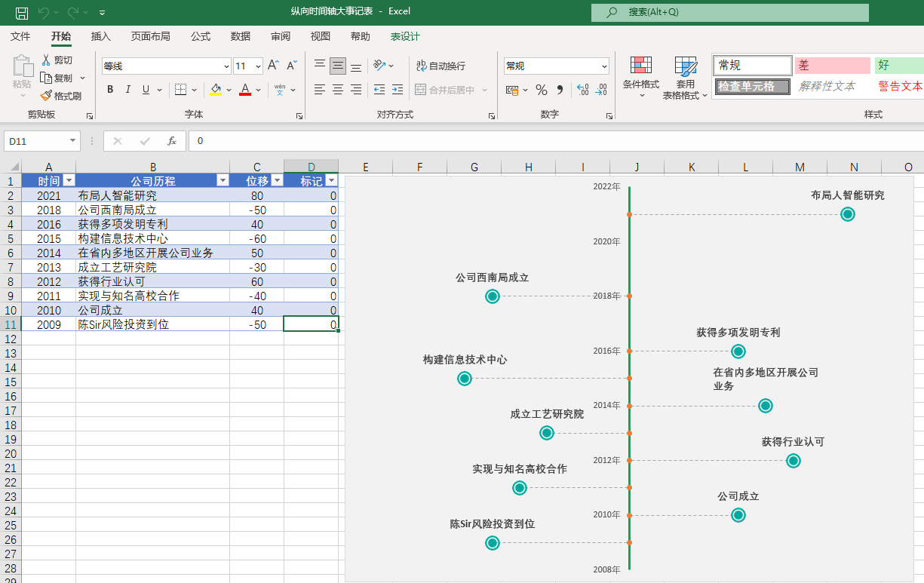
Task: Open the 插入 ribbon tab
Action: pos(100,36)
